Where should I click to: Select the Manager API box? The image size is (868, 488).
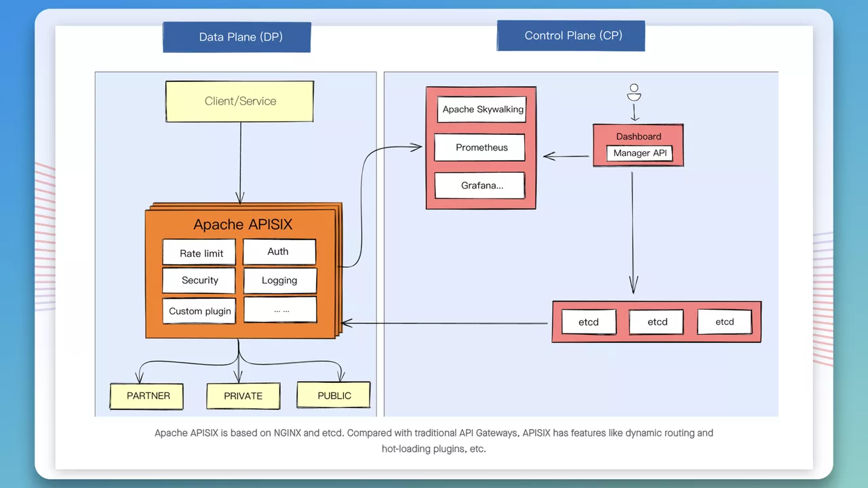pos(639,153)
